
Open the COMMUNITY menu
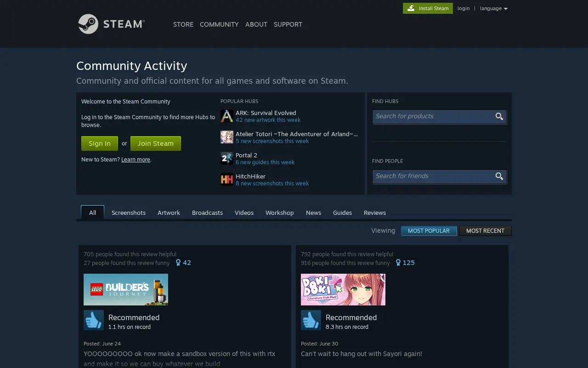click(x=219, y=24)
